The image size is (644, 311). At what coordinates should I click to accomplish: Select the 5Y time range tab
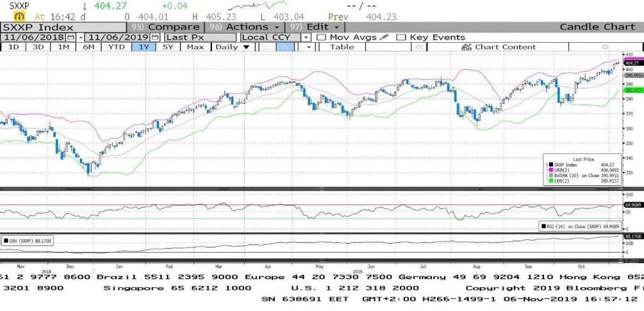click(168, 47)
